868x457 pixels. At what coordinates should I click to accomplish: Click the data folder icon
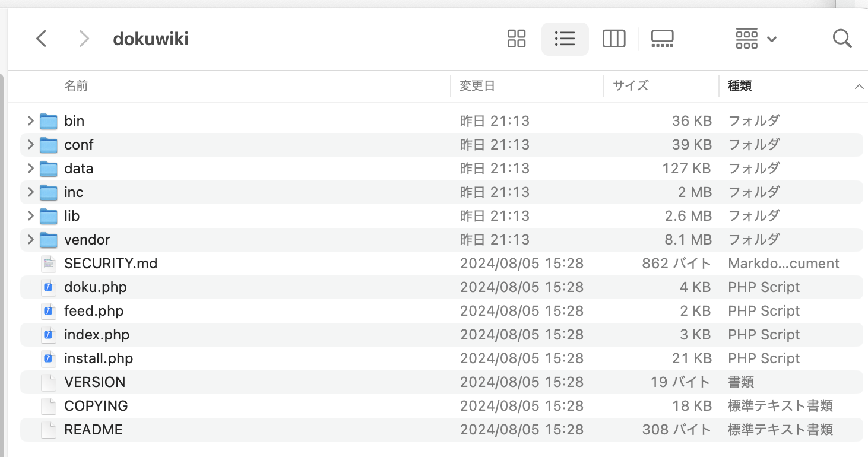click(x=48, y=168)
